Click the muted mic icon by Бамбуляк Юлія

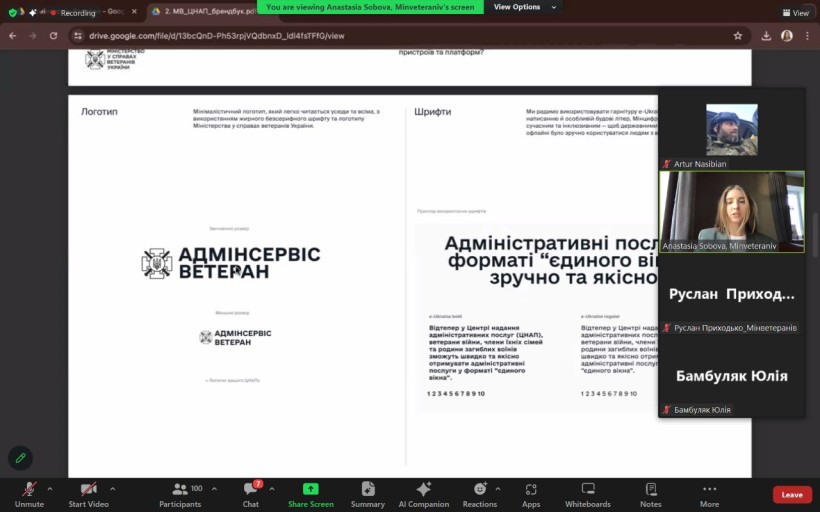pos(666,409)
